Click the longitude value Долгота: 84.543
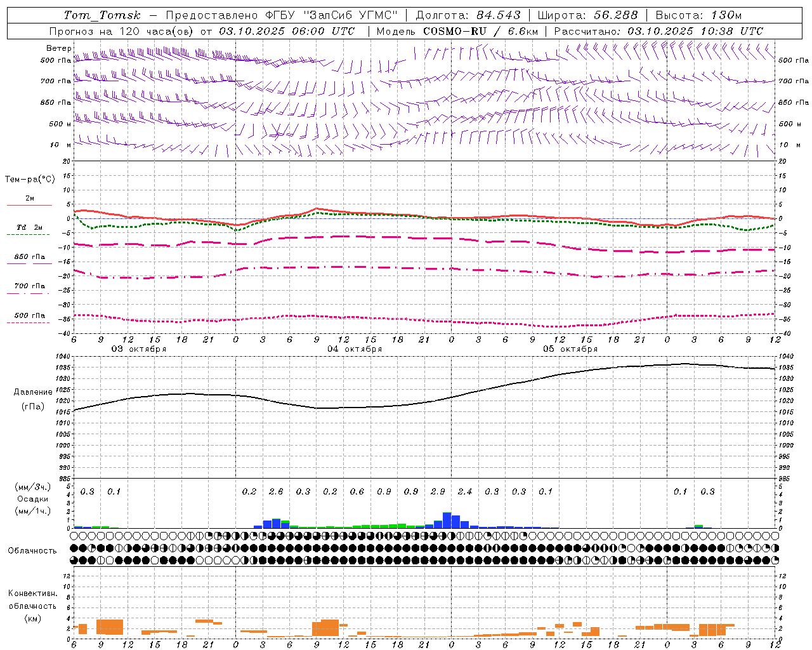The image size is (812, 650). [468, 15]
